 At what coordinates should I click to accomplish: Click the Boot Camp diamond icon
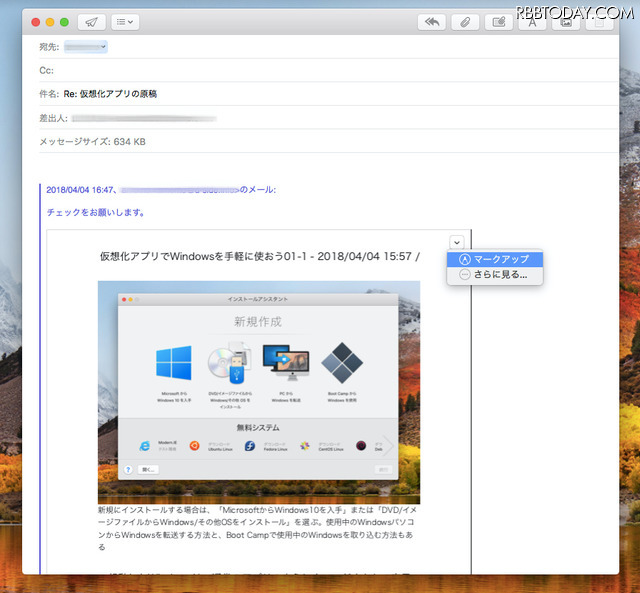pyautogui.click(x=342, y=363)
